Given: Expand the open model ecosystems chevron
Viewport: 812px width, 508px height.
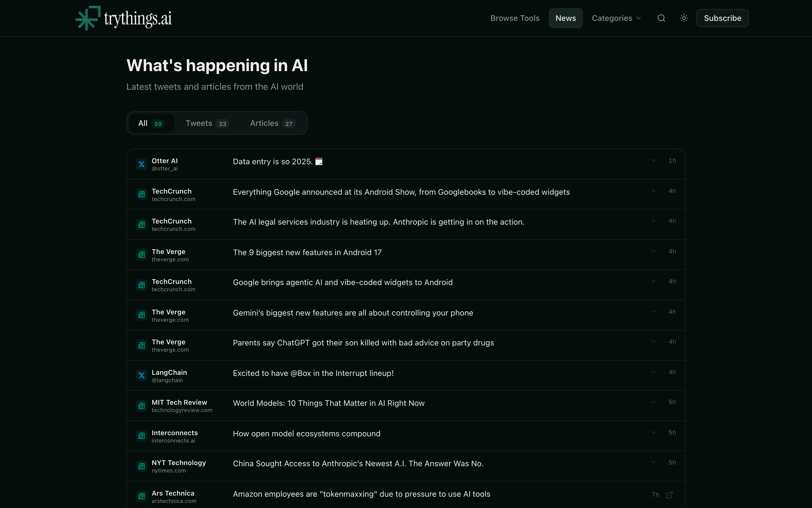Looking at the screenshot, I should [x=653, y=432].
